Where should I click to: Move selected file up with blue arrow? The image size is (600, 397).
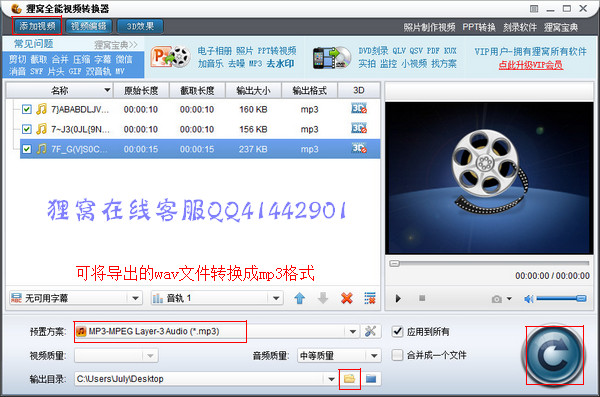pyautogui.click(x=300, y=298)
